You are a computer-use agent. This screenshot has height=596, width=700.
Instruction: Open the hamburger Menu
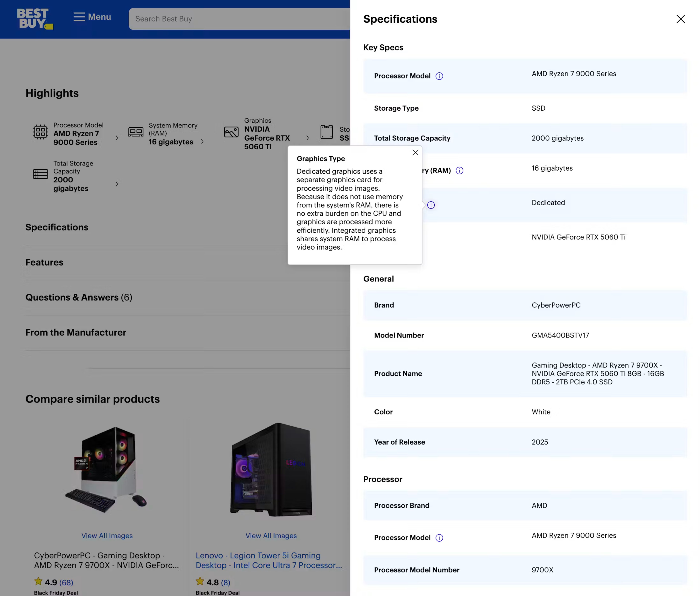(92, 17)
